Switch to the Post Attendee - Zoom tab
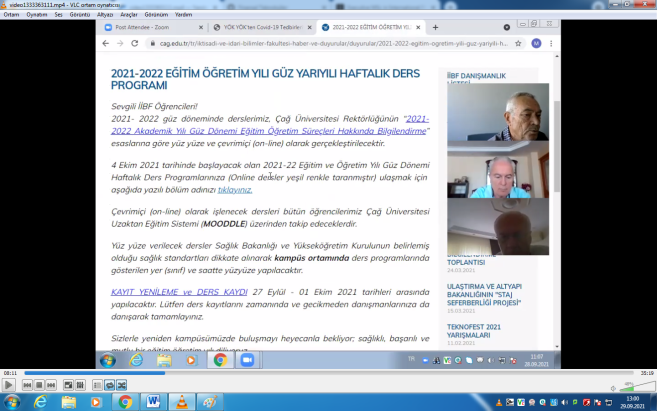 (153, 27)
